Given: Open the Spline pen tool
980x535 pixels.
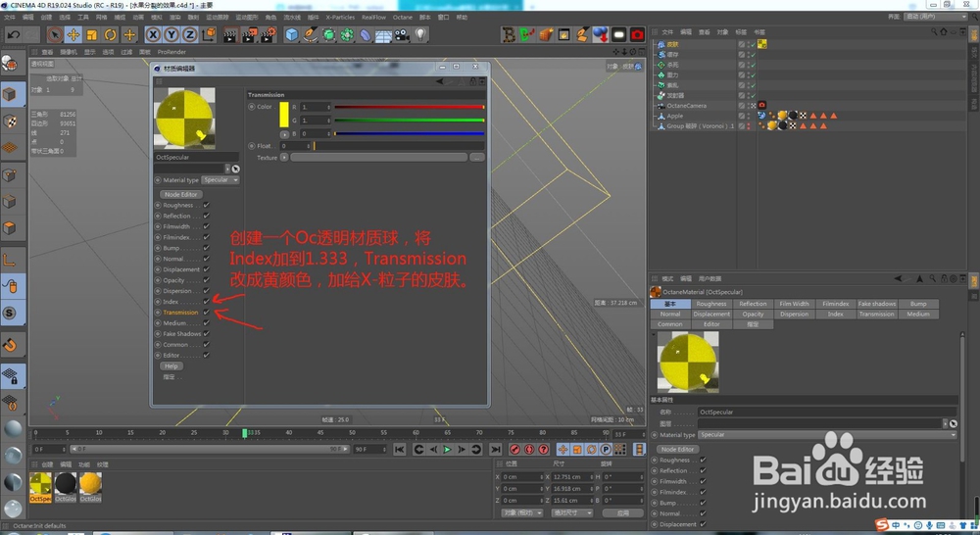Looking at the screenshot, I should click(310, 35).
